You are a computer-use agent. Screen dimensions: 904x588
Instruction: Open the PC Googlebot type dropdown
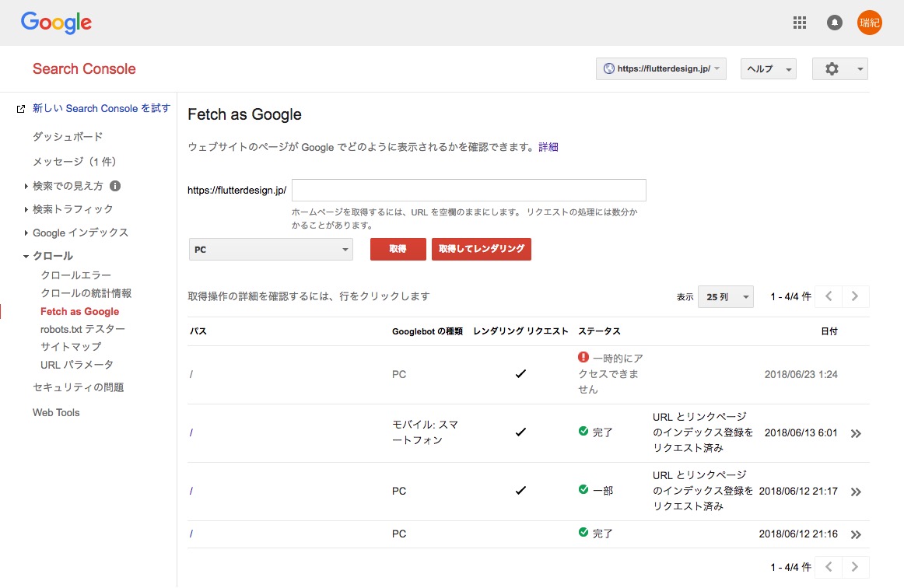coord(271,250)
